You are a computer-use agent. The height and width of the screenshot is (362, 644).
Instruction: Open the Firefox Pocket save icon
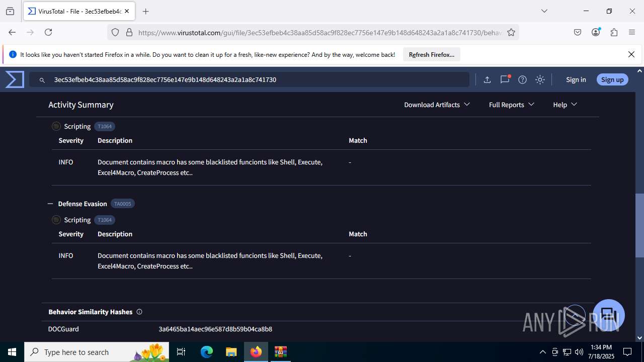[578, 32]
